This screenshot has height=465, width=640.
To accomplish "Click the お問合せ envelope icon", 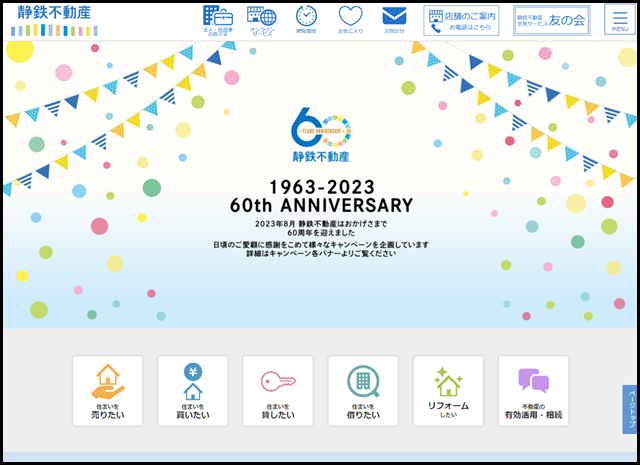I will 394,20.
